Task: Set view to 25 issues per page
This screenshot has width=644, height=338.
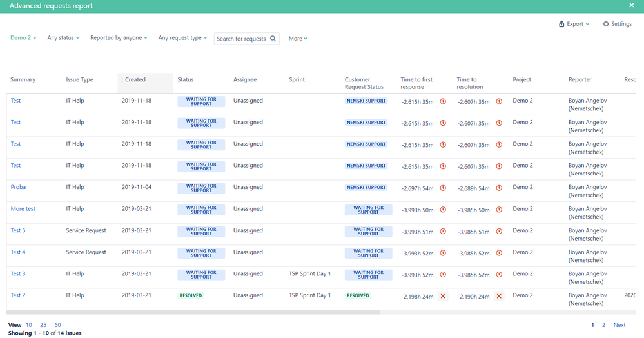Action: (x=43, y=325)
